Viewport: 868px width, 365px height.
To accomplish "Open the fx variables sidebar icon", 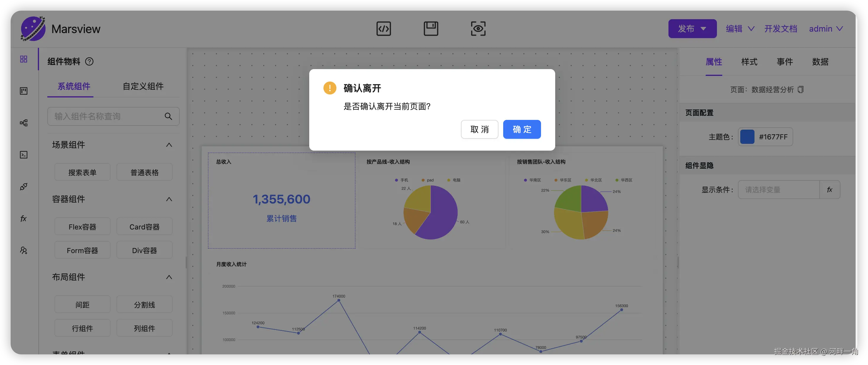I will coord(24,219).
